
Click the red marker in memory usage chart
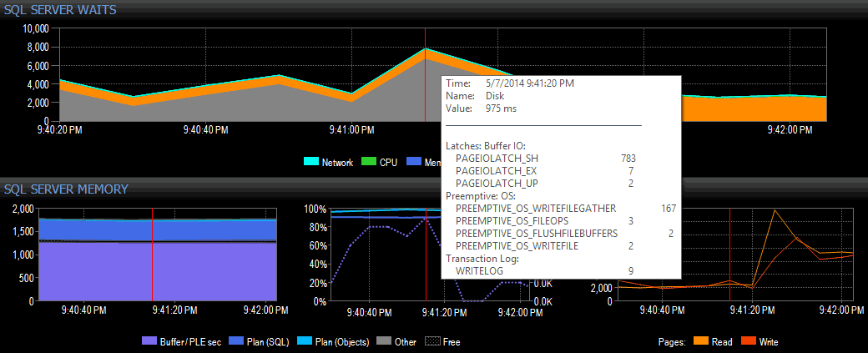pyautogui.click(x=152, y=255)
